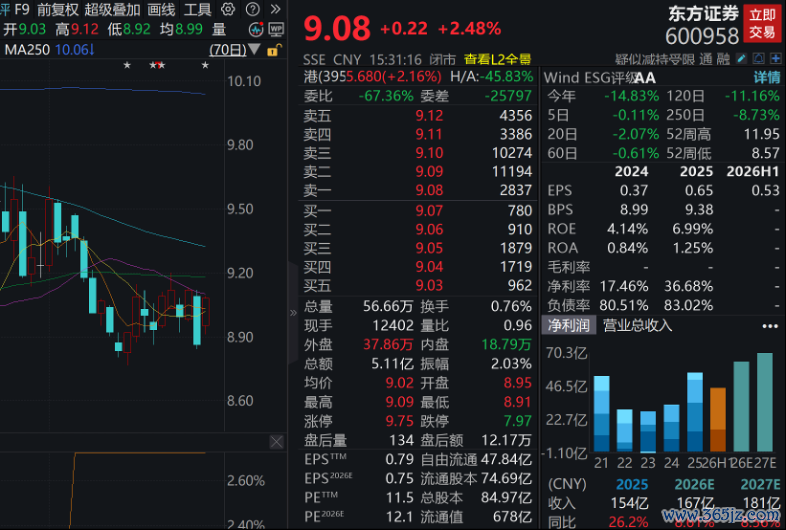The width and height of the screenshot is (786, 530).
Task: Collapse the quote panel using side arrow handle
Action: coord(293,313)
